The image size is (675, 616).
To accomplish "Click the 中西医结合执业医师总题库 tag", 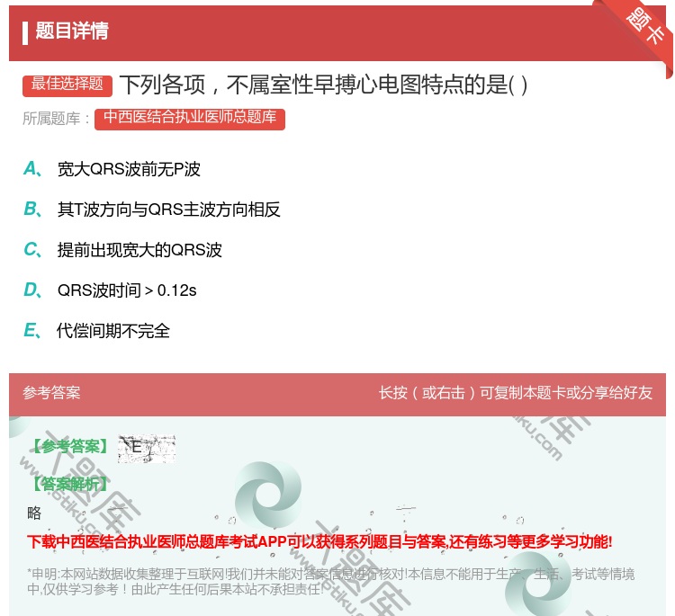I will point(190,119).
